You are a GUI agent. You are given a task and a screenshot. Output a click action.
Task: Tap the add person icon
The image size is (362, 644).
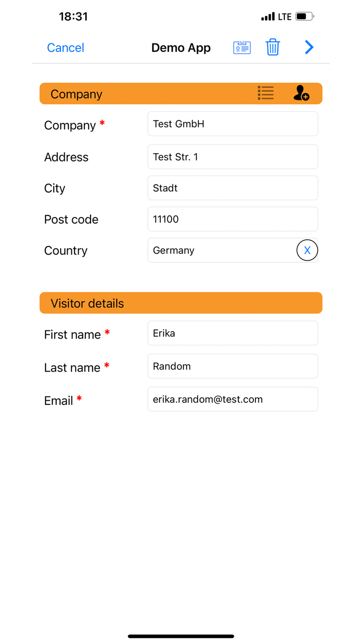301,93
